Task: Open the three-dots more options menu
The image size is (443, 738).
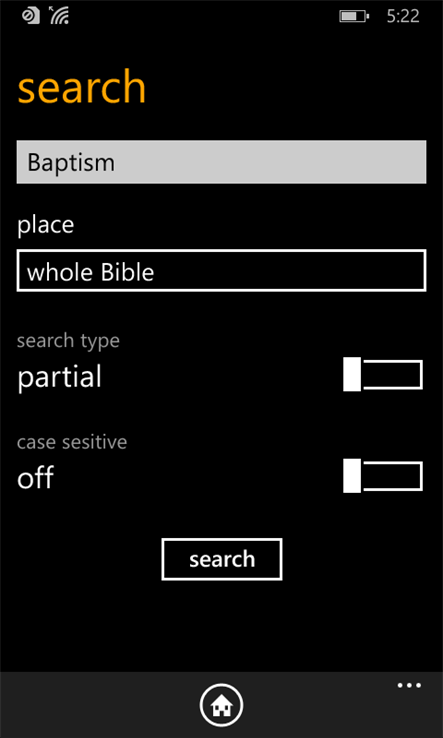Action: [409, 685]
